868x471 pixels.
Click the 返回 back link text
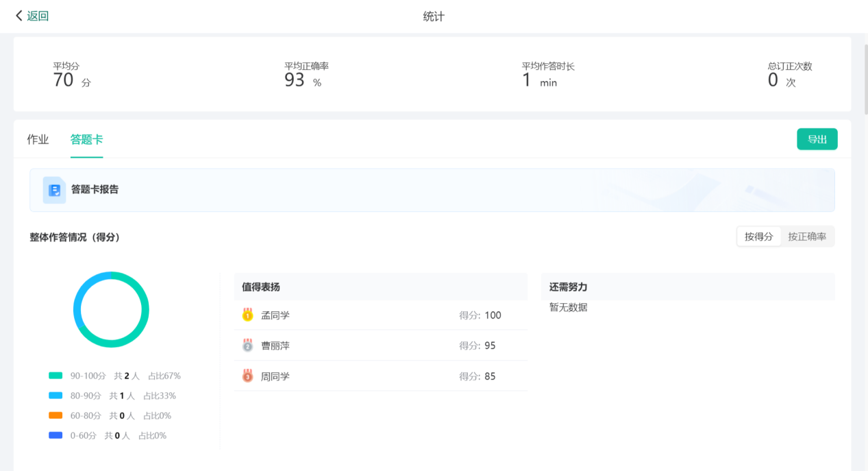tap(38, 16)
